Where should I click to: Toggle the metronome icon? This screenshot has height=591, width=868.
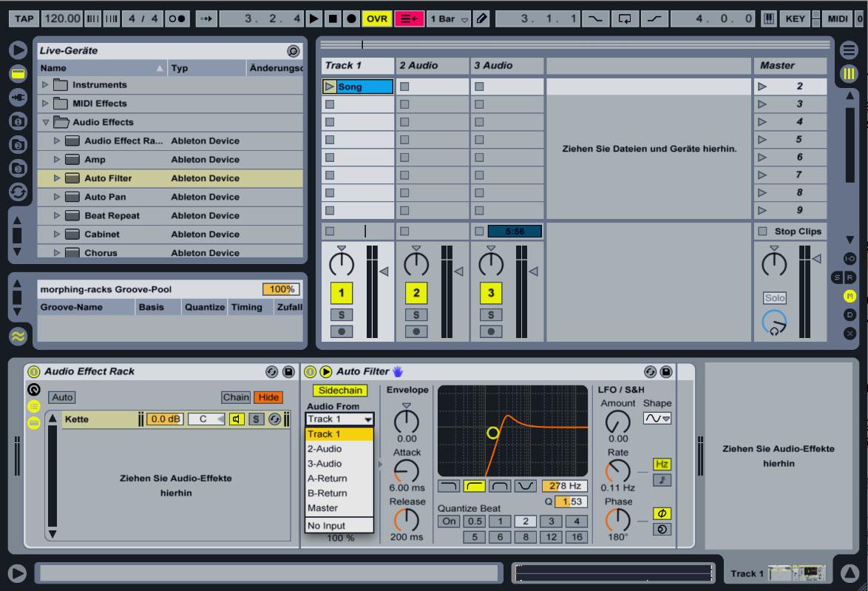177,18
